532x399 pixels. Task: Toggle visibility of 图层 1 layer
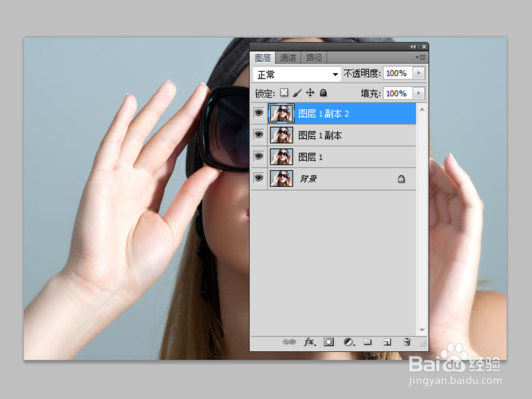coord(259,156)
